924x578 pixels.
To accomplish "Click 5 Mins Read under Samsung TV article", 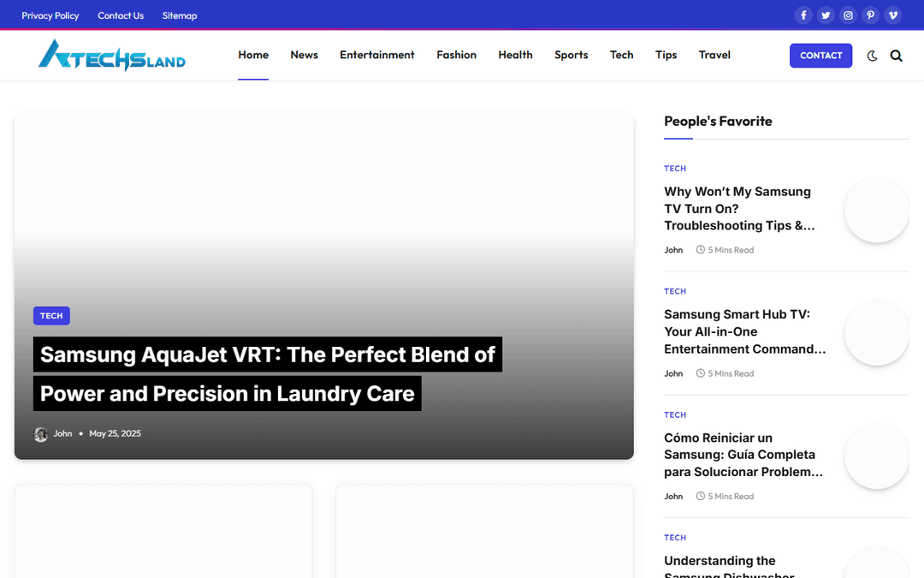I will click(725, 250).
